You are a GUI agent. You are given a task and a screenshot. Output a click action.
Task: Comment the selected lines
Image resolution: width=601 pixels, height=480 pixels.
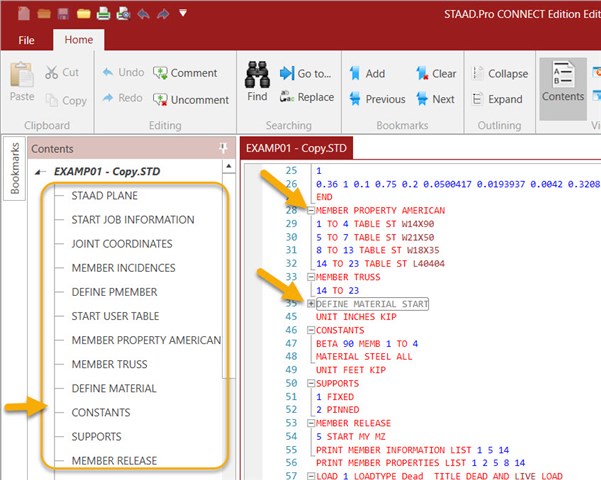(x=185, y=73)
